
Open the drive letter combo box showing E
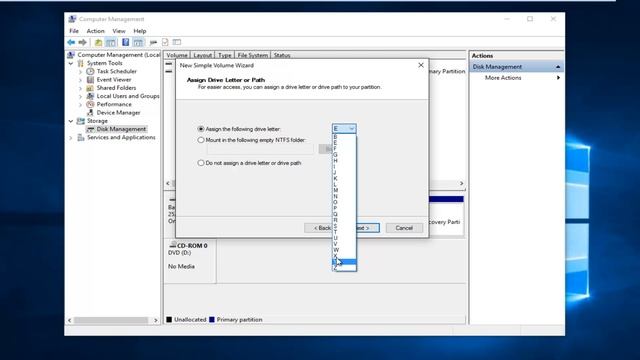[x=344, y=129]
